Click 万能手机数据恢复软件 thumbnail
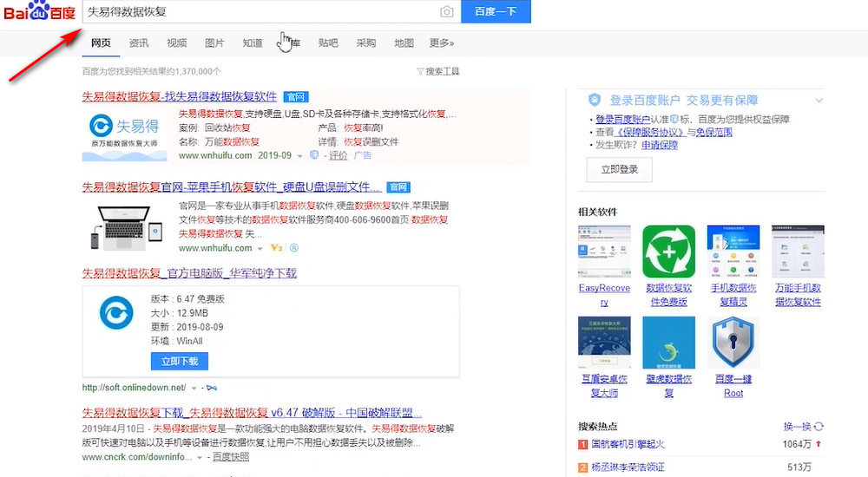This screenshot has height=477, width=868. pyautogui.click(x=798, y=252)
